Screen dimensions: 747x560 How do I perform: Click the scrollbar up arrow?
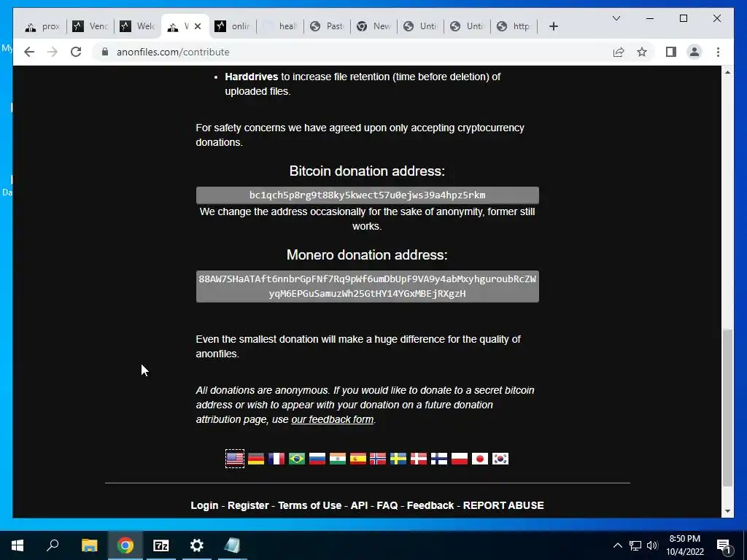click(727, 72)
